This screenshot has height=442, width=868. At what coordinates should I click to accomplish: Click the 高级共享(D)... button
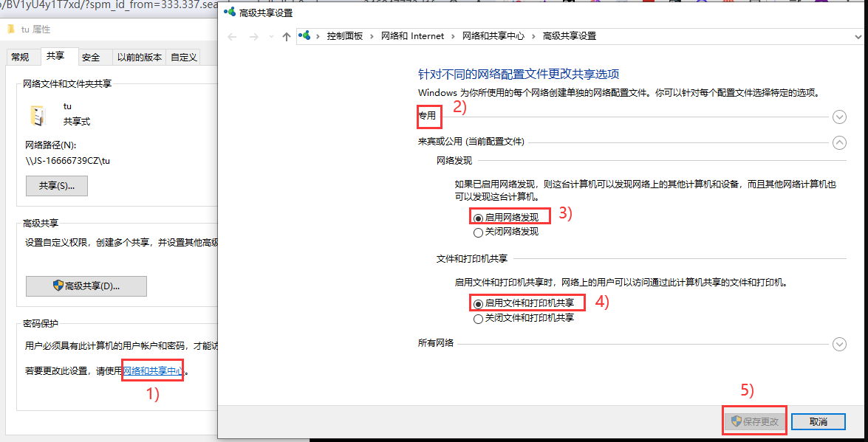pos(86,286)
